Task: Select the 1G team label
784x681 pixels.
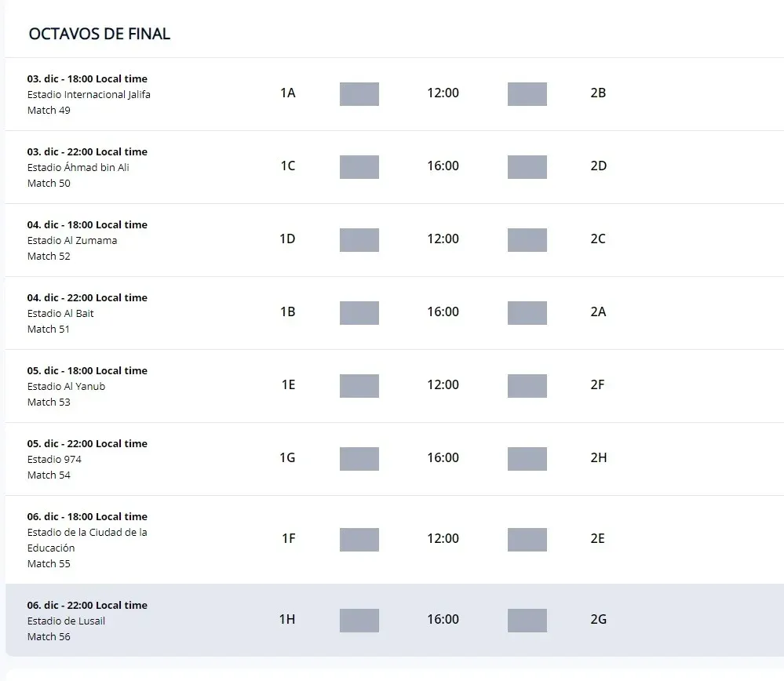Action: point(288,457)
